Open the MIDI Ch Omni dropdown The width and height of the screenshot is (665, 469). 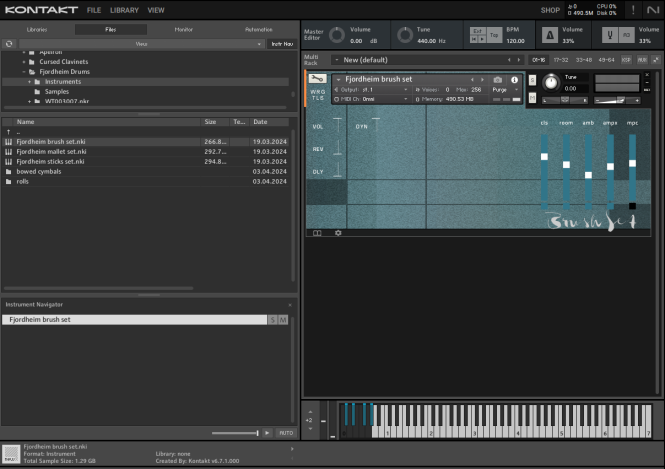371,99
